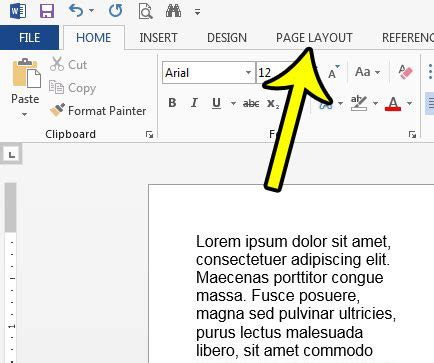Customize Quick Access Toolbar dropdown
Viewport: 434px width, 363px height.
coord(198,12)
